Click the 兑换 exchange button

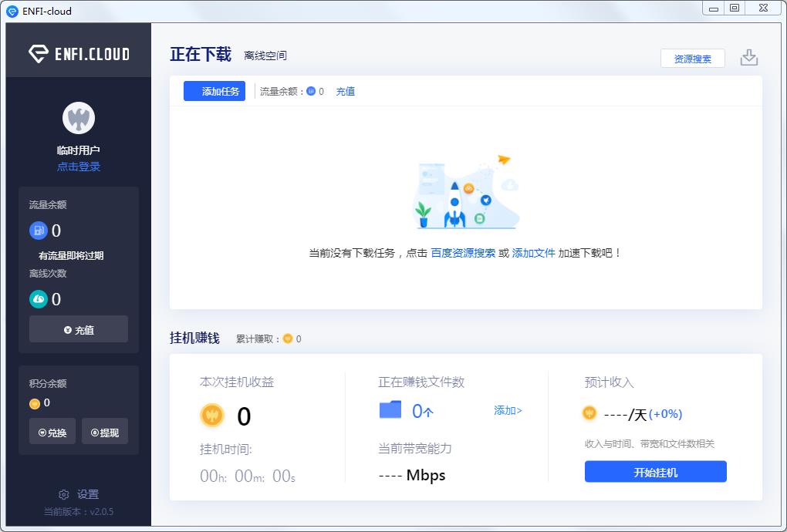52,431
